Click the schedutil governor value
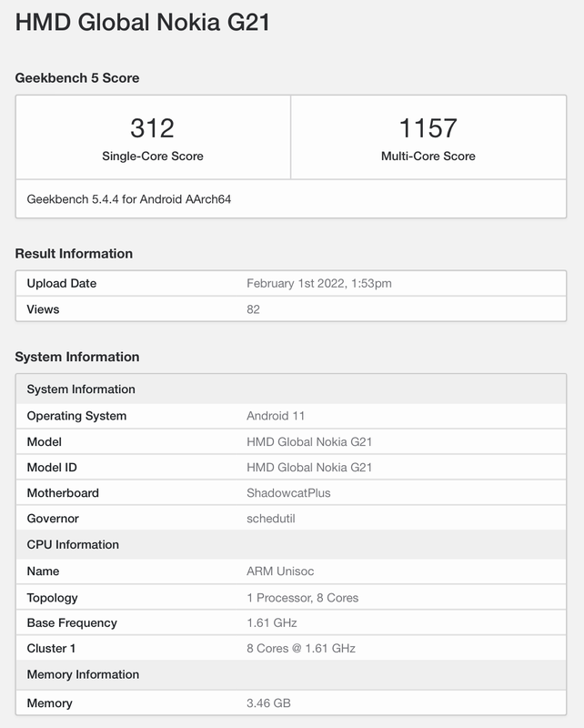 pos(271,518)
